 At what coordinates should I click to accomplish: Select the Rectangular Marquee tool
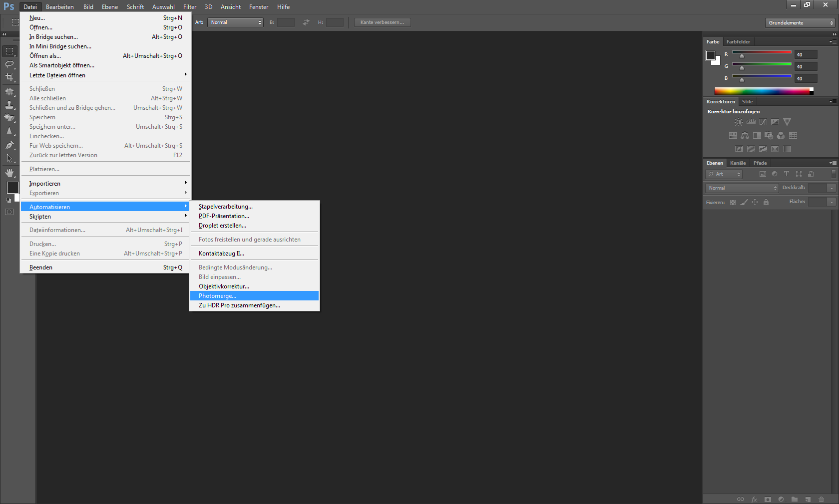[9, 51]
